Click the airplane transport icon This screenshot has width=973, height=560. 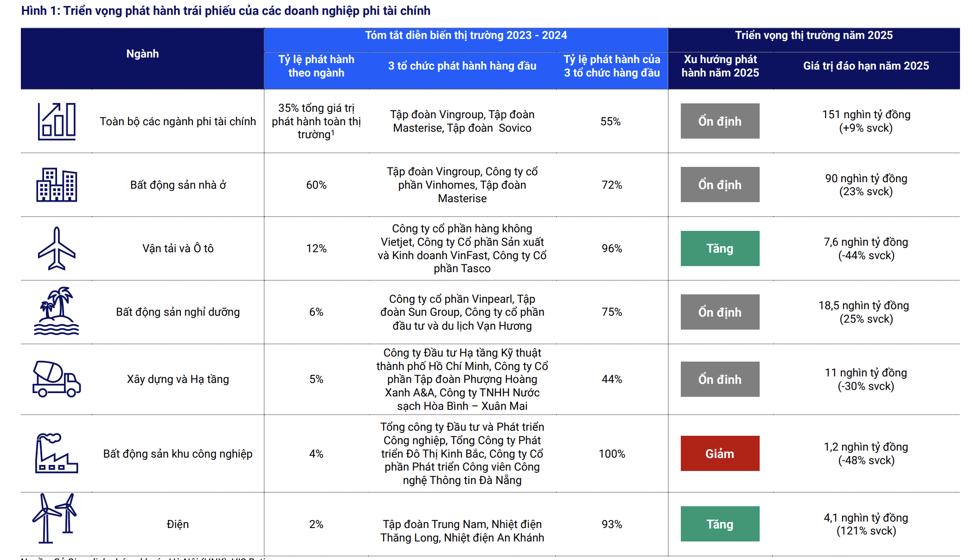(57, 248)
